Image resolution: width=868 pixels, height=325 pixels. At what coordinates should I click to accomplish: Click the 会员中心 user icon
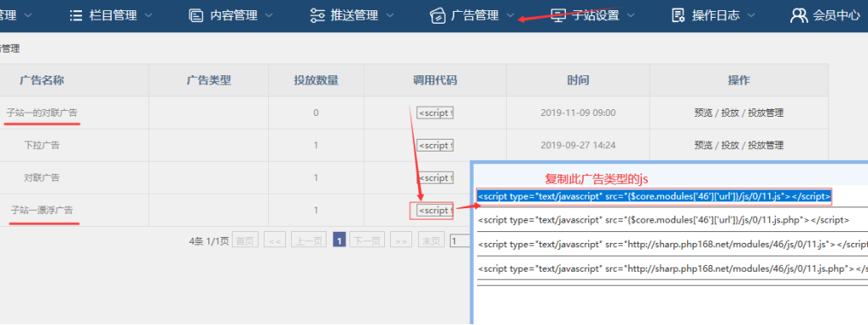pyautogui.click(x=799, y=15)
